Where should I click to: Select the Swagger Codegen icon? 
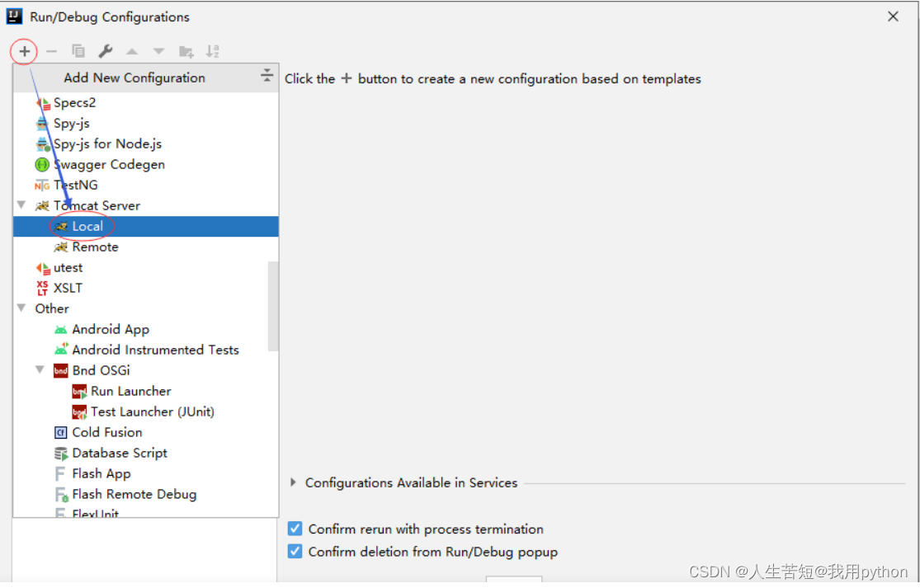[x=42, y=165]
